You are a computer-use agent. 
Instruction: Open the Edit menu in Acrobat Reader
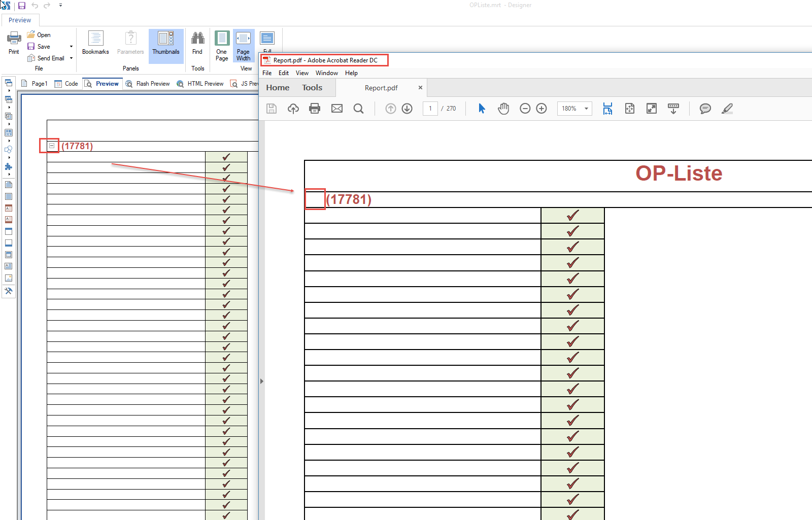click(284, 73)
